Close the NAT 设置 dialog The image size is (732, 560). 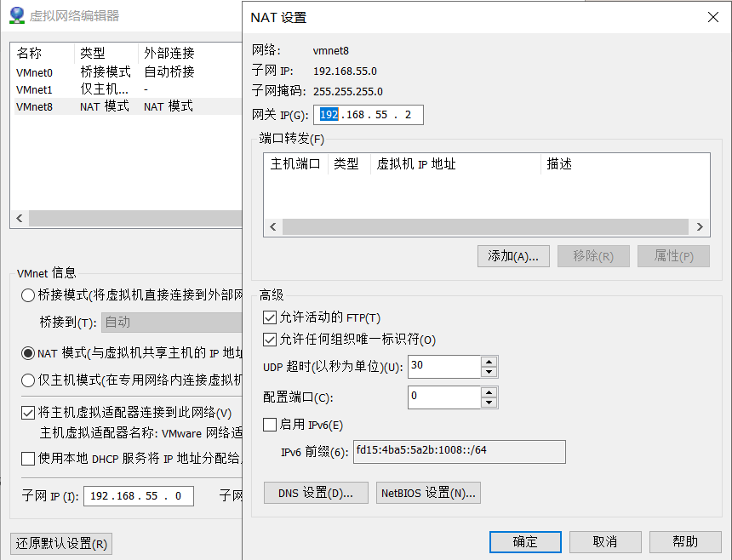pyautogui.click(x=713, y=17)
